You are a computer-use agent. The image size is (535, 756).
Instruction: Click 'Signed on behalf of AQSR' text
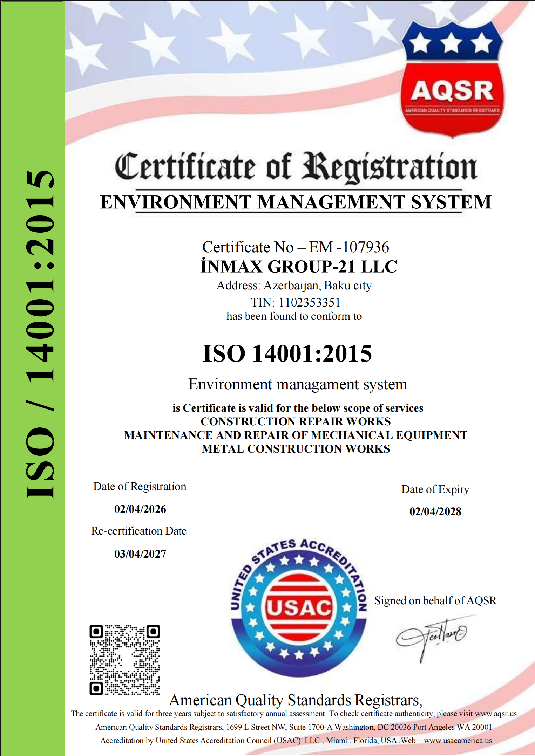pos(435,601)
